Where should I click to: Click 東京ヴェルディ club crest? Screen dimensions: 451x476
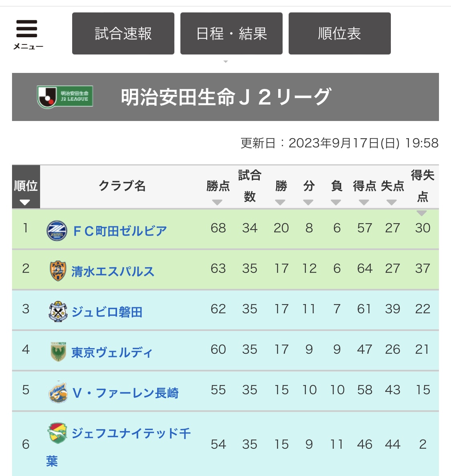tap(58, 351)
